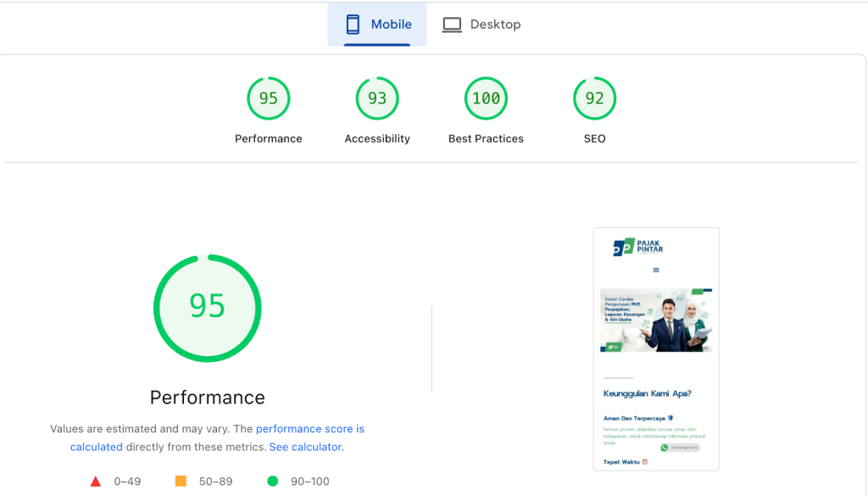Select the SEO score gauge showing 92
Viewport: 868px width, 496px height.
[594, 98]
